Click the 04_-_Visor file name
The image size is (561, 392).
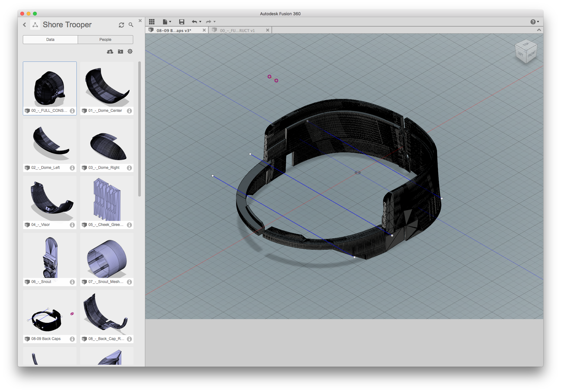(41, 225)
